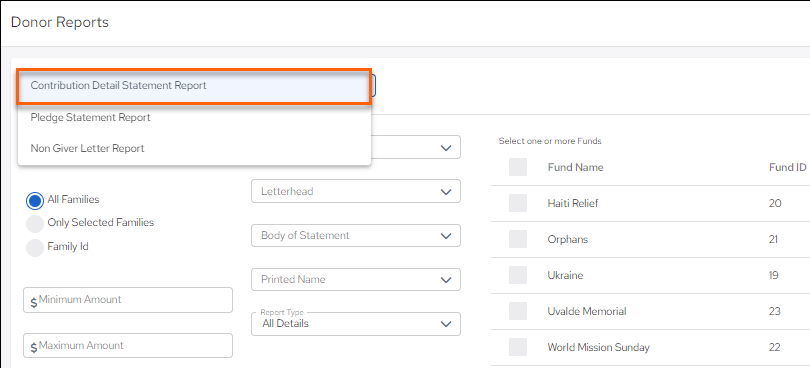Toggle the select-all funds checkbox beside Fund Name
The height and width of the screenshot is (368, 810).
click(518, 167)
